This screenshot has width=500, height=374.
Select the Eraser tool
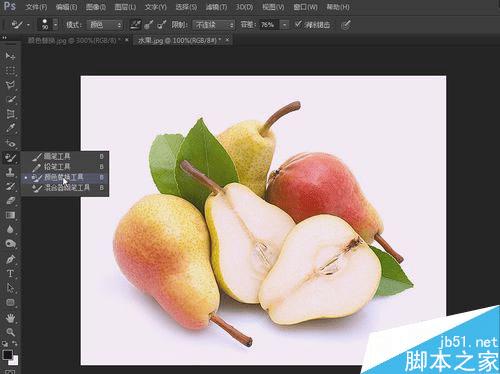(x=10, y=201)
